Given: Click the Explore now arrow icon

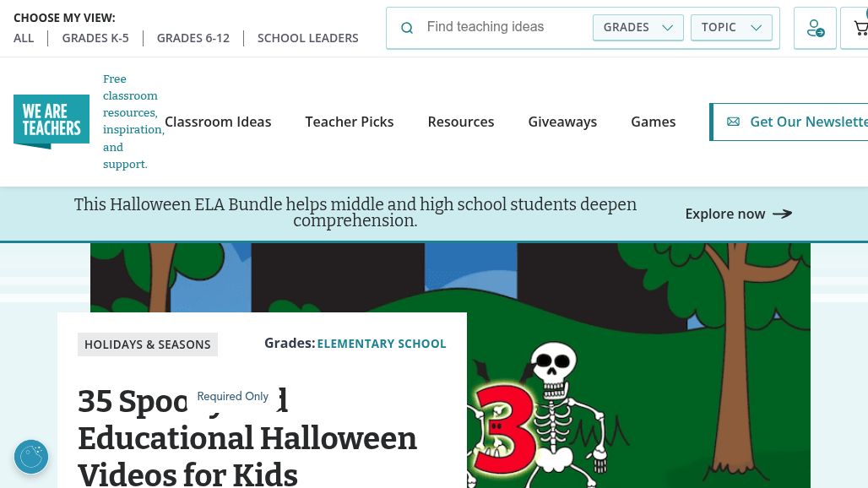Looking at the screenshot, I should (782, 214).
